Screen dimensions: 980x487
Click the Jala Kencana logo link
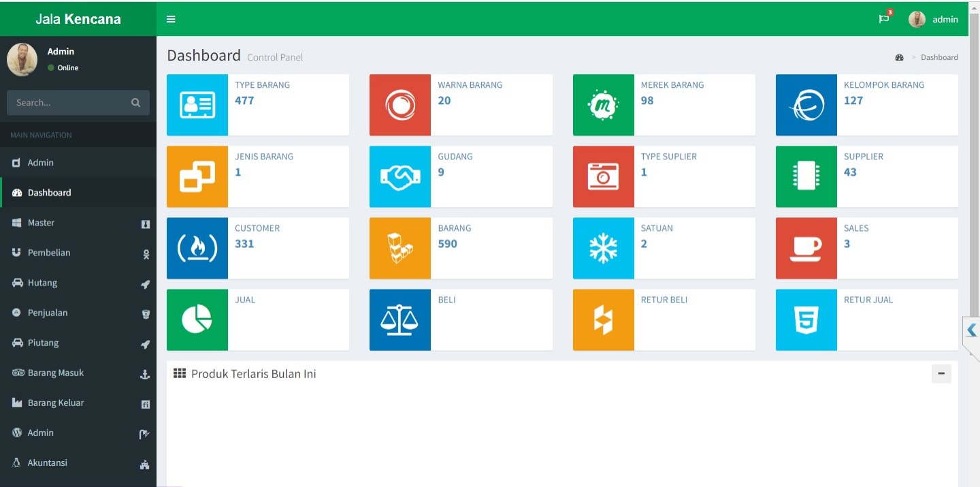click(x=78, y=19)
